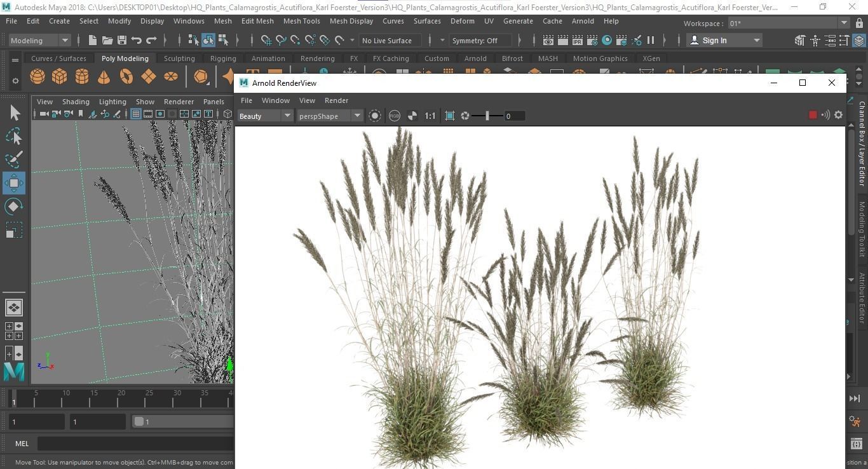Screen dimensions: 868x469
Task: Stop the render with the red button
Action: (x=813, y=115)
